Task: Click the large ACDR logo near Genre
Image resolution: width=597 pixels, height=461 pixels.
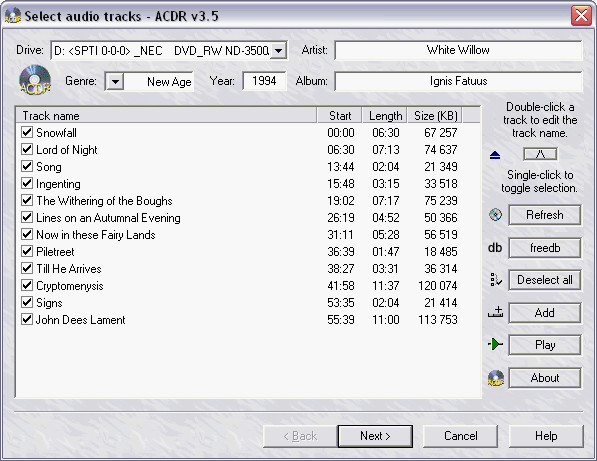Action: pyautogui.click(x=35, y=80)
